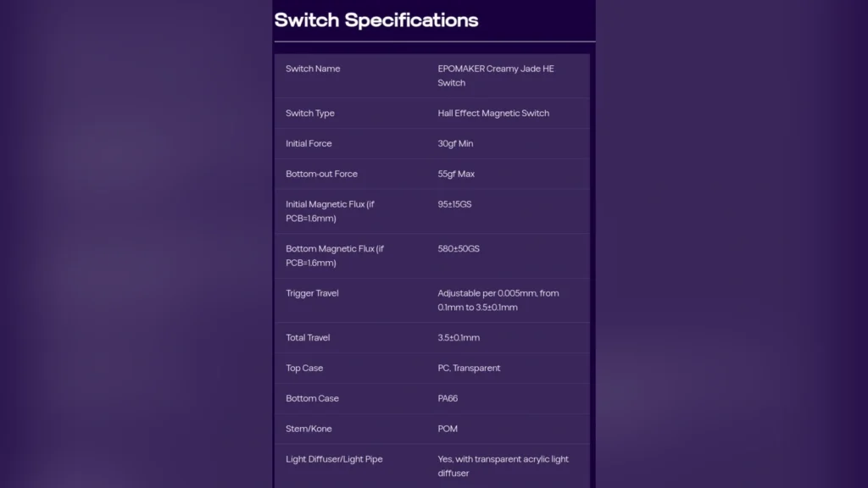Click the Stem/Kone row label
This screenshot has height=488, width=868.
coord(309,429)
